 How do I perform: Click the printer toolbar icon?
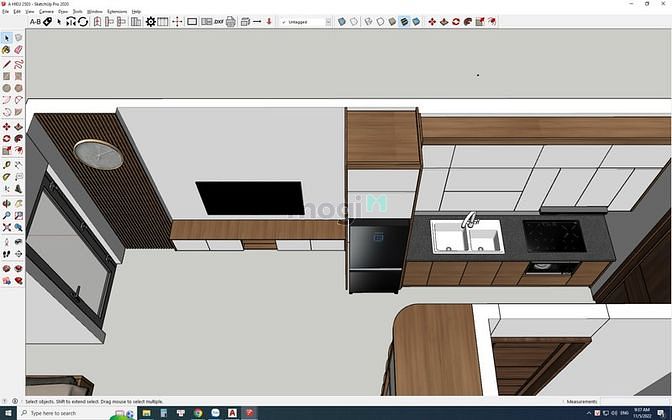tap(231, 21)
